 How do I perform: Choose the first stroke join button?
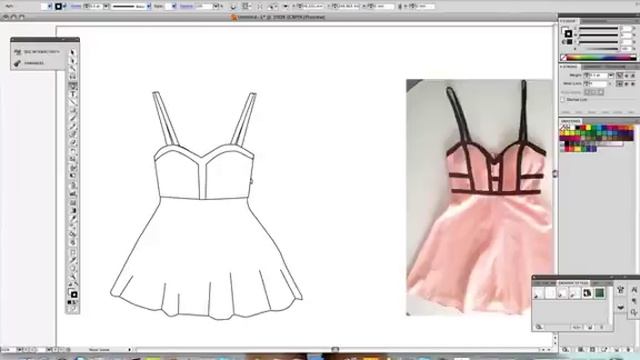pyautogui.click(x=620, y=83)
